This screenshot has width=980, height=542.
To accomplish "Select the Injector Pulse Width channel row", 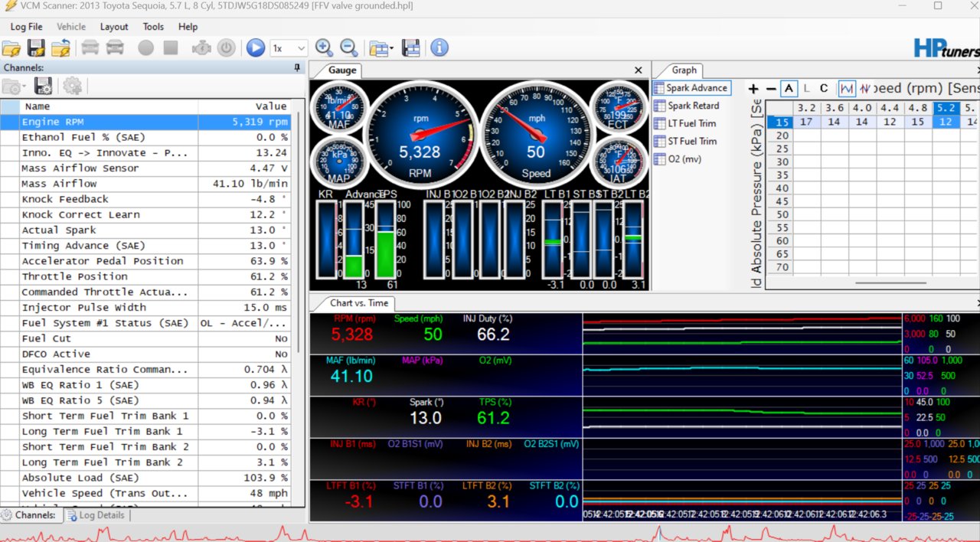I will click(x=145, y=308).
